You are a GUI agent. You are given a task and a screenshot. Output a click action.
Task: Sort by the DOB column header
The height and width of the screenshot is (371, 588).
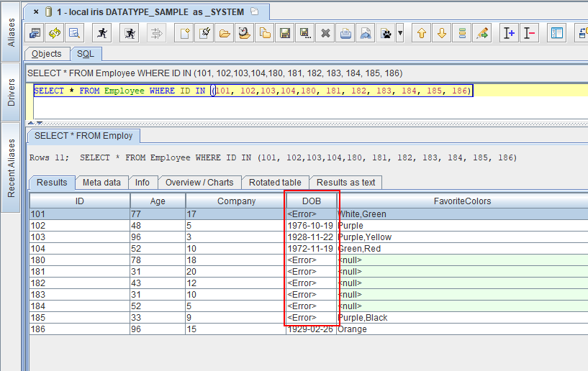pos(312,201)
